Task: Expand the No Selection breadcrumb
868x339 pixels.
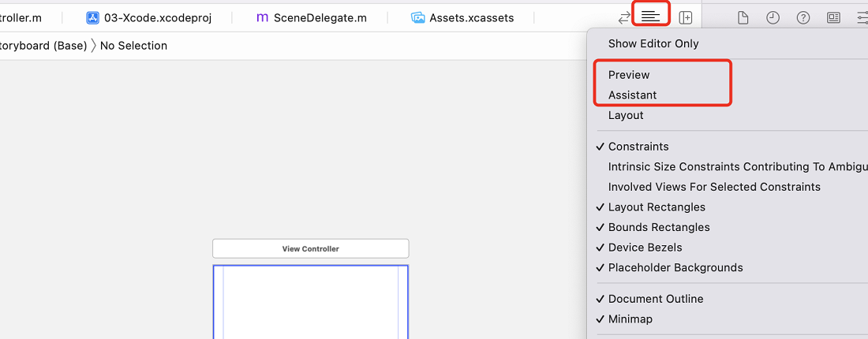Action: (133, 46)
